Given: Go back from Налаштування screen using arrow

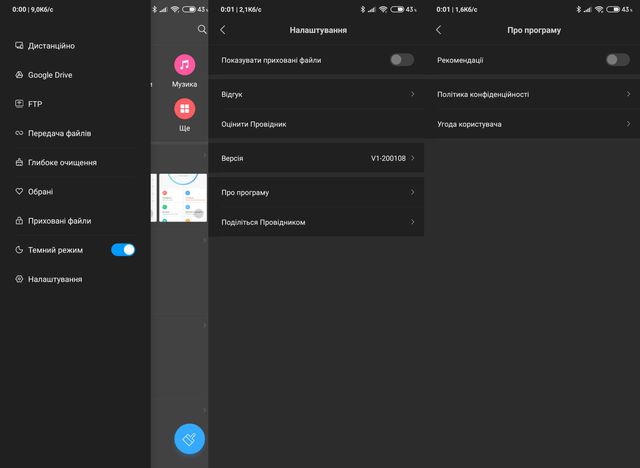Looking at the screenshot, I should click(222, 30).
